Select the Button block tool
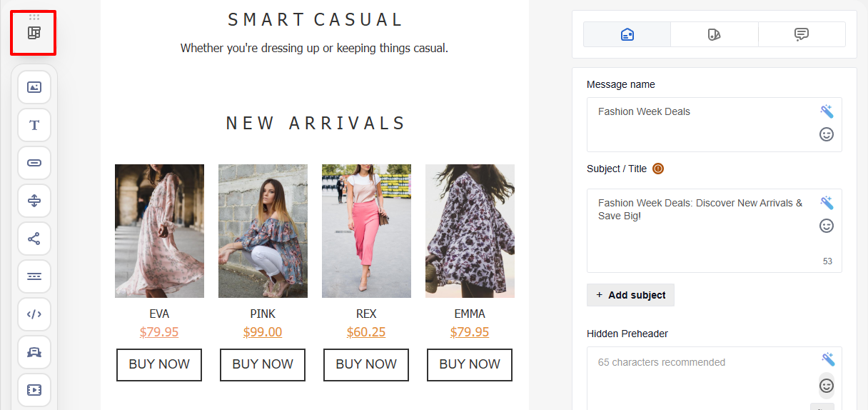Viewport: 868px width, 410px height. point(34,163)
